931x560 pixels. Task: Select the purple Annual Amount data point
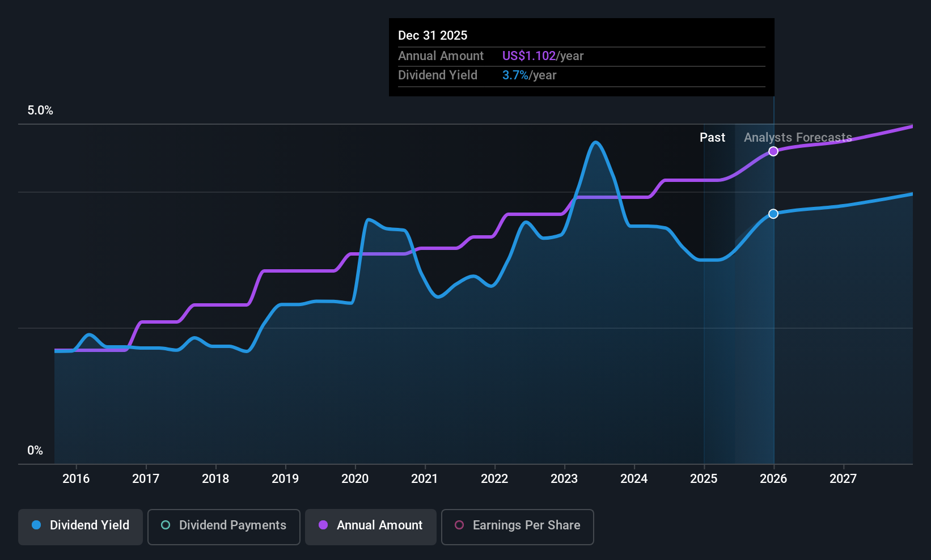pos(773,151)
